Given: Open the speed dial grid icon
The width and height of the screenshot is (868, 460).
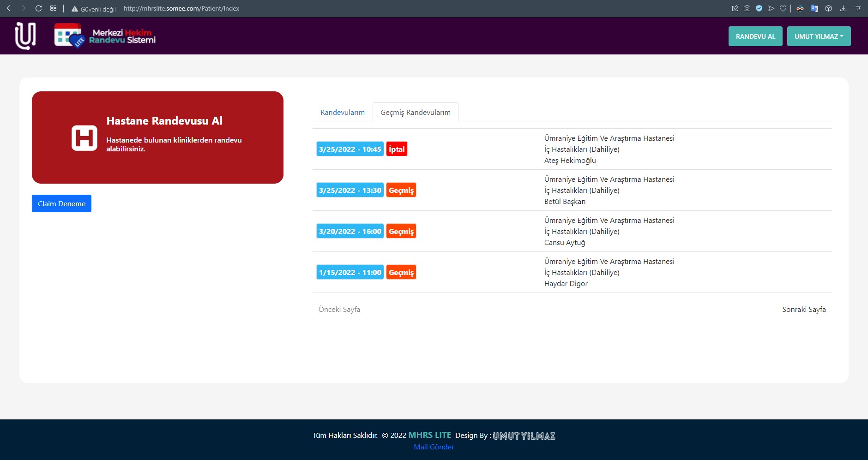Looking at the screenshot, I should pos(54,8).
